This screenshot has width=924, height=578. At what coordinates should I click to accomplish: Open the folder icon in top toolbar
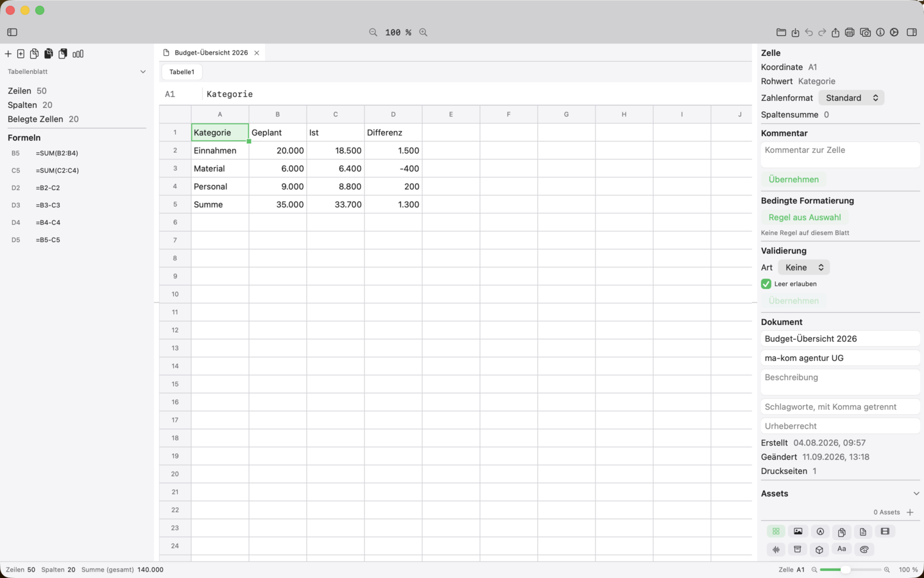coord(781,32)
